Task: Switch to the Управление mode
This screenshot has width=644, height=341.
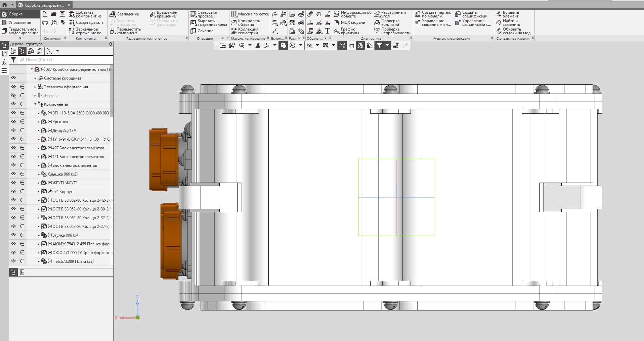Action: coord(19,22)
